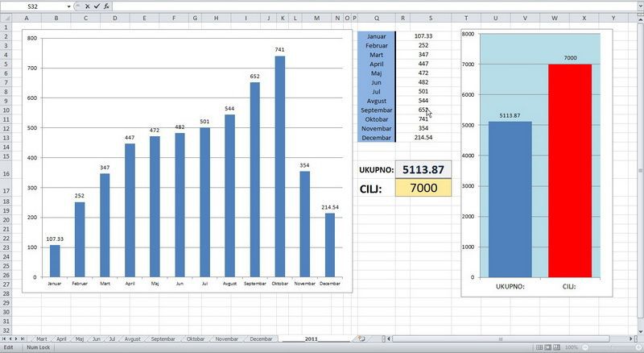Confirm entry with the checkmark icon

(x=97, y=6)
